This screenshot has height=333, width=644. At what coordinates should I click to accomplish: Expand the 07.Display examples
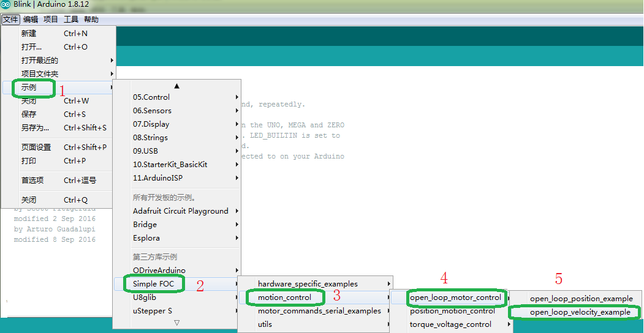[177, 124]
